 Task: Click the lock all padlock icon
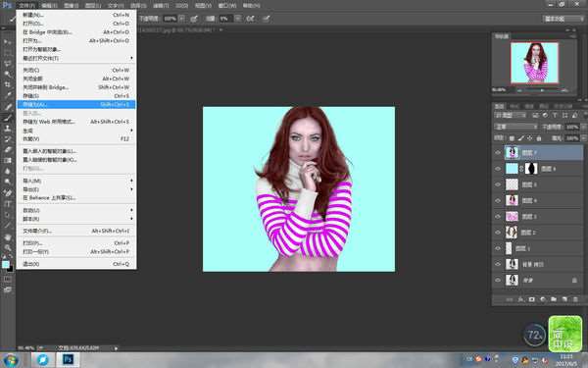[539, 138]
